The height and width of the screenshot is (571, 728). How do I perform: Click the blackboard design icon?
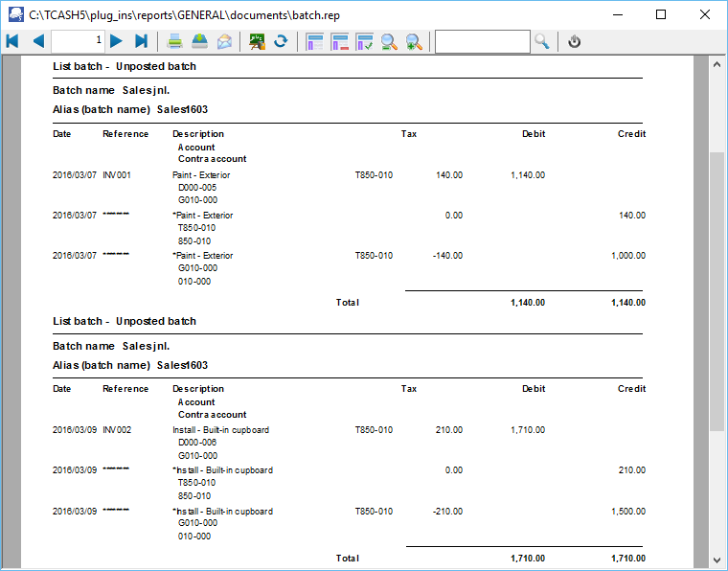point(257,41)
